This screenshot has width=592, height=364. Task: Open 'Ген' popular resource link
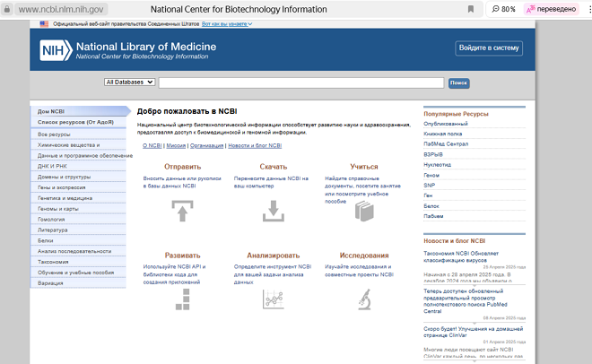(428, 195)
